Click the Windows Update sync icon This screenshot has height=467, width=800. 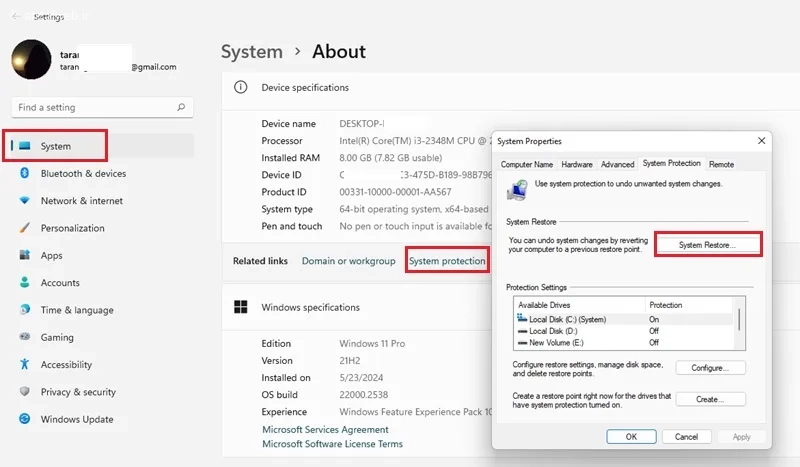click(x=24, y=419)
